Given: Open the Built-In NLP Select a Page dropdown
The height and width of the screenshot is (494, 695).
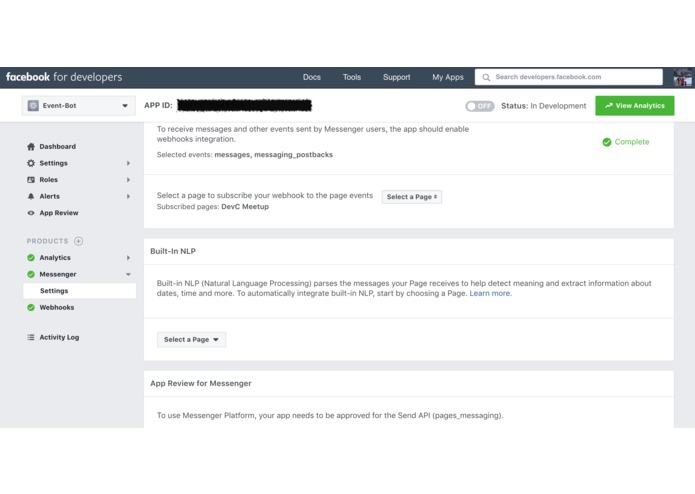Looking at the screenshot, I should point(191,339).
